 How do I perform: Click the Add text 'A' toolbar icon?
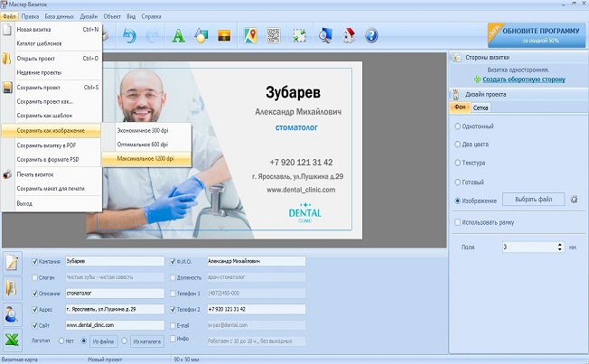click(179, 36)
